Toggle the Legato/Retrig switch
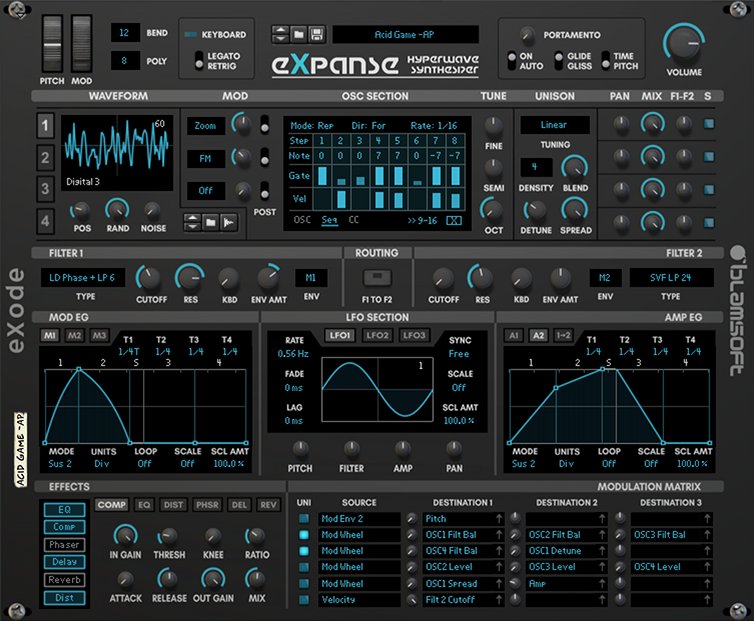The image size is (754, 621). [x=199, y=61]
